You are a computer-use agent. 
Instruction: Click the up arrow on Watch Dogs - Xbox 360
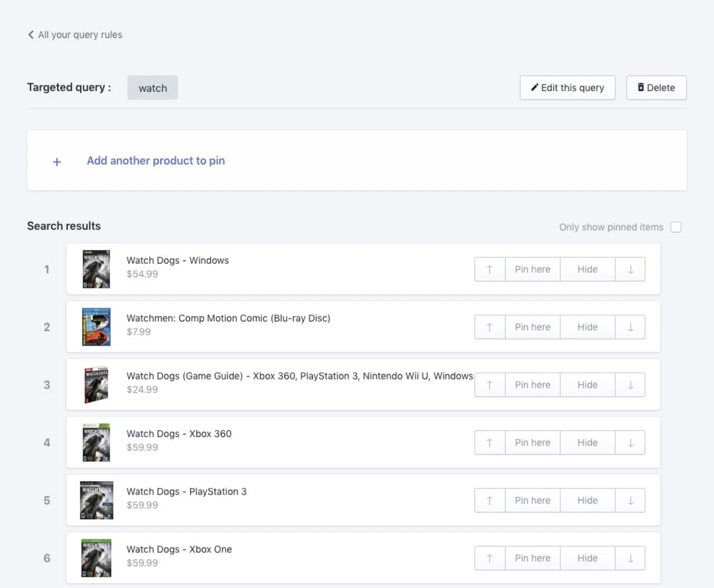tap(489, 442)
